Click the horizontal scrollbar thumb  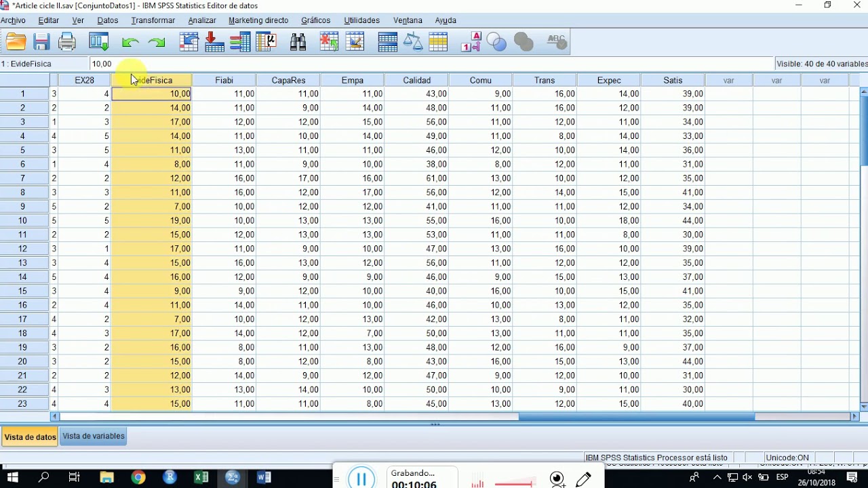click(636, 417)
